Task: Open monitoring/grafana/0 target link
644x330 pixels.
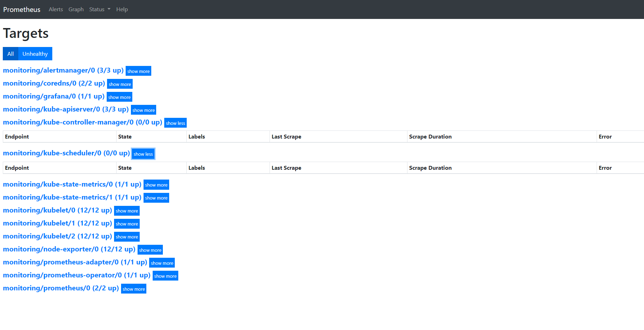Action: 54,96
